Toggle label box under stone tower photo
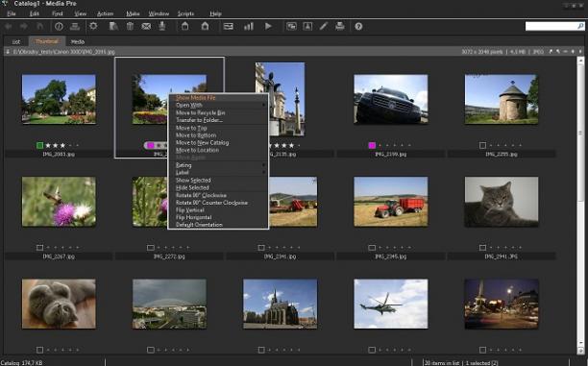The image size is (588, 366). 482,145
